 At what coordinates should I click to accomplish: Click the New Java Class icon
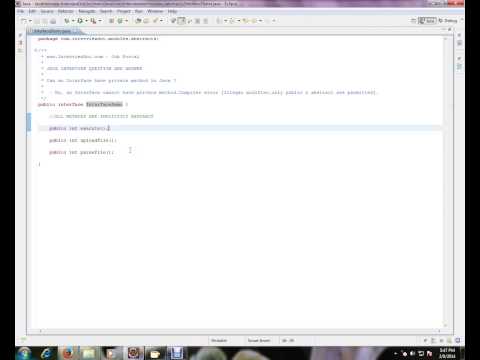[x=120, y=21]
